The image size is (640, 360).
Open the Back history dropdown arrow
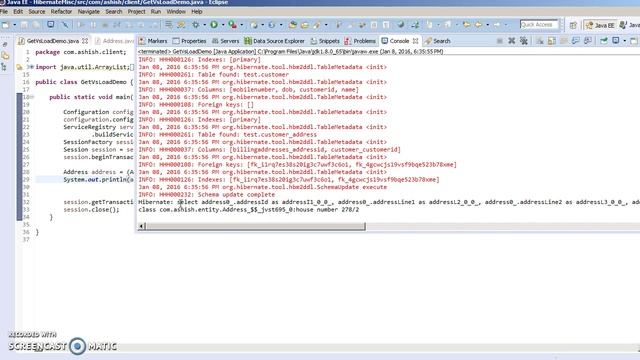(x=487, y=25)
